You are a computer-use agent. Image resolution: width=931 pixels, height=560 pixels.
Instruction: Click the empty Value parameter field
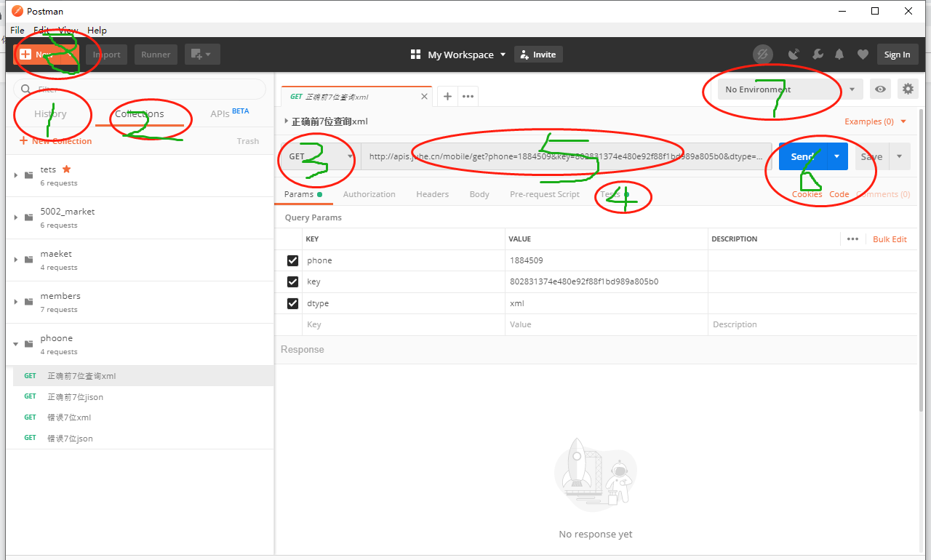tap(607, 324)
